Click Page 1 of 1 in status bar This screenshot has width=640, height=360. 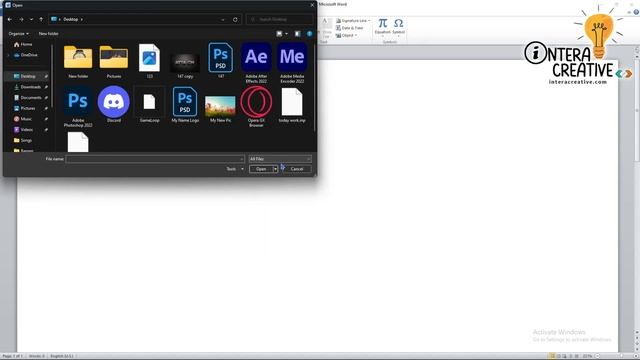tap(13, 356)
